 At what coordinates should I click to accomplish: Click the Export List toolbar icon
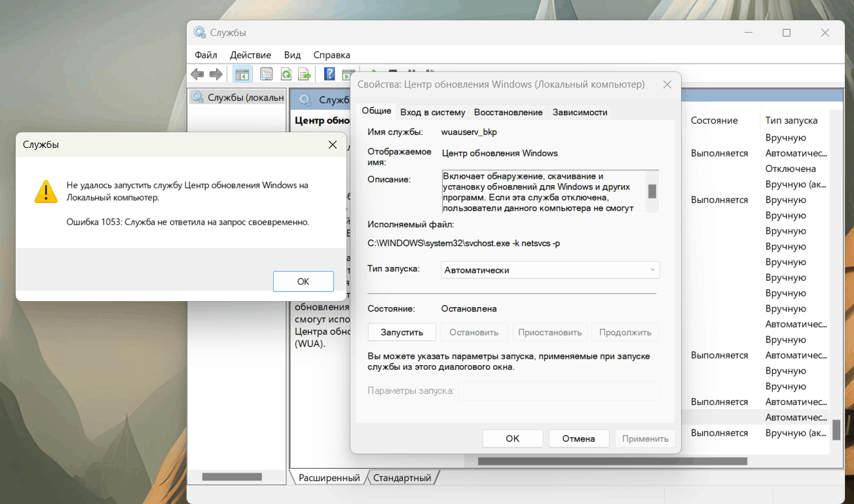pos(305,74)
